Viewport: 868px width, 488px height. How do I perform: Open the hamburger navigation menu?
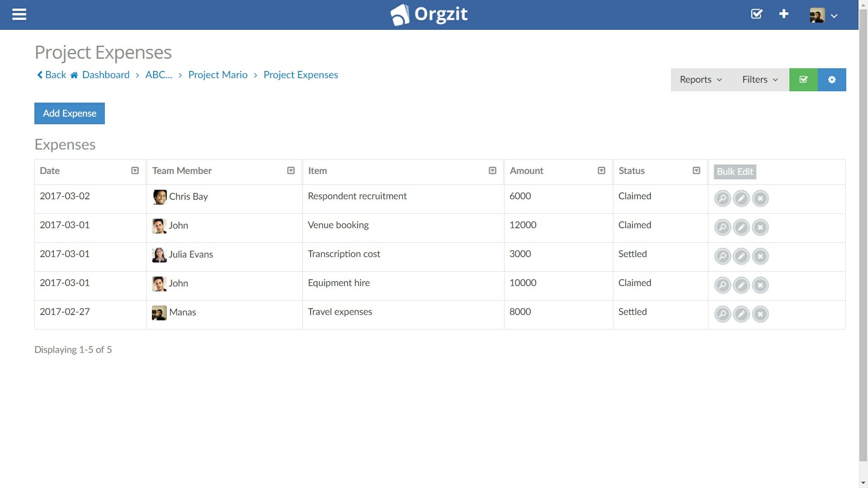[19, 14]
